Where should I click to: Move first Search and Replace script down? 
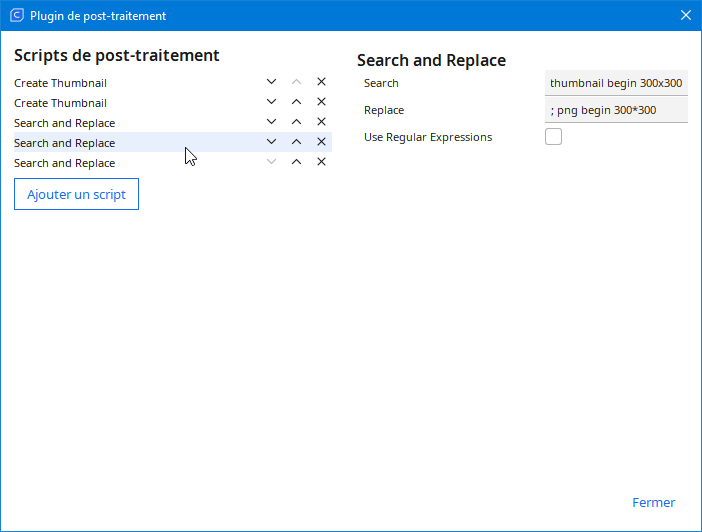click(x=271, y=122)
